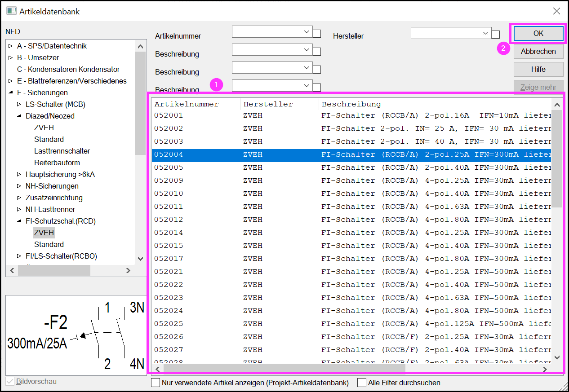The height and width of the screenshot is (392, 569).
Task: Expand Hauptsicherung >6kA node
Action: (x=19, y=174)
